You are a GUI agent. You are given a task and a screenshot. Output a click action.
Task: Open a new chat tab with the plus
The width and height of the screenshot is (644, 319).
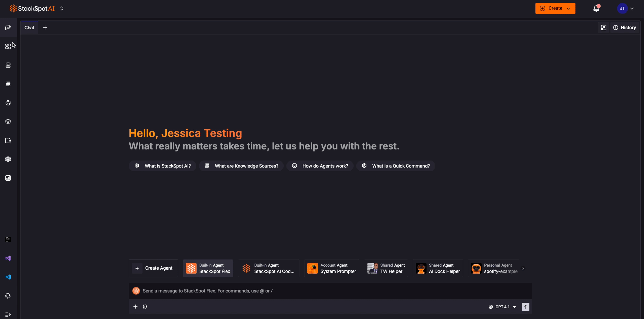tap(45, 28)
